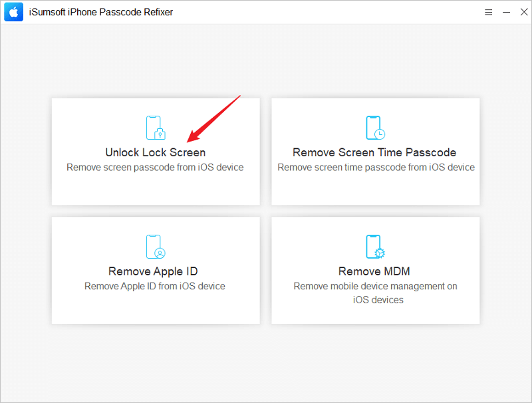Screen dimensions: 532x403
Task: Click 'Remove Apple ID from iOS device' description
Action: tap(155, 287)
